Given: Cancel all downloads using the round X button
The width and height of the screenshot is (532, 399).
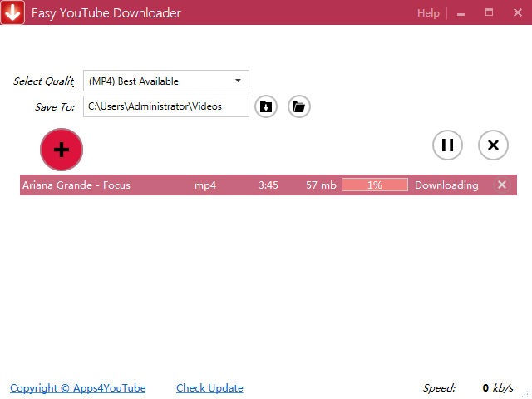Looking at the screenshot, I should click(493, 145).
